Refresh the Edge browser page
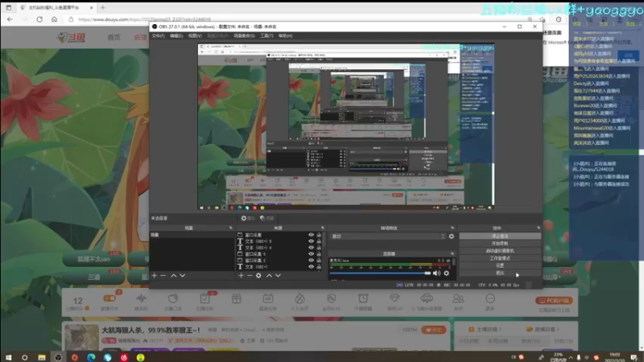This screenshot has width=644, height=362. [39, 19]
